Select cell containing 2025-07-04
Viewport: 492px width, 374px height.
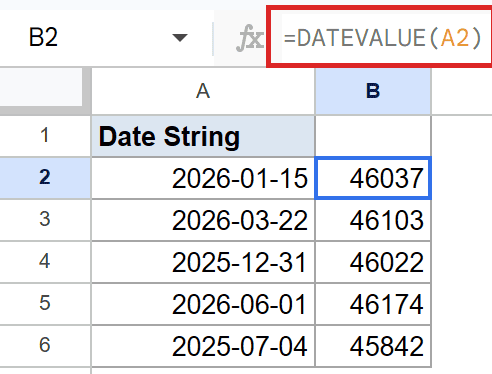pos(203,346)
